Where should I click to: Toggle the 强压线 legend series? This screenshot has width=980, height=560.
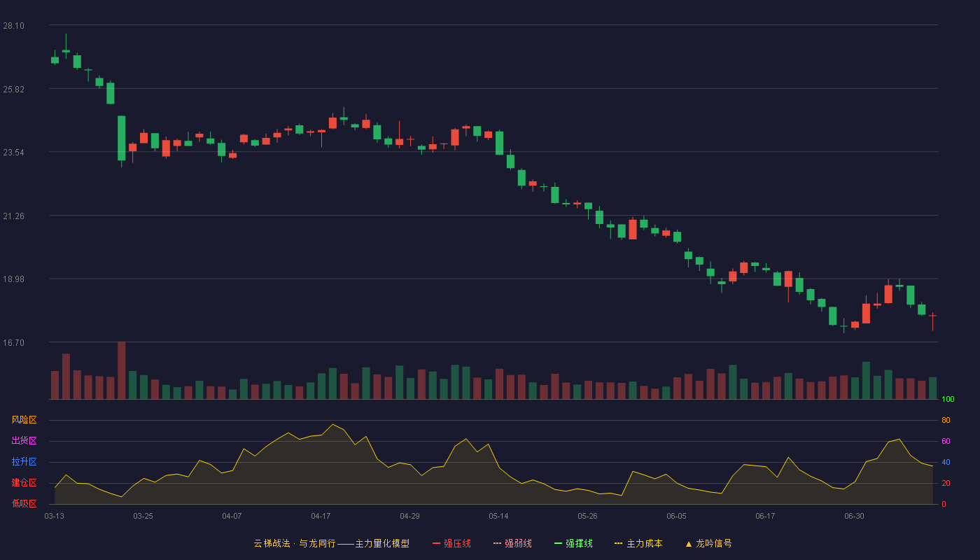click(x=451, y=543)
